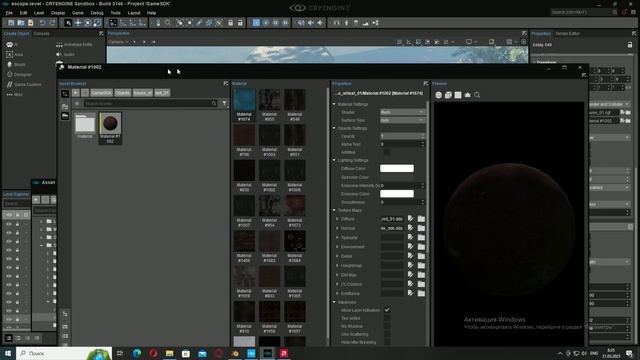Screen dimensions: 640x360
Task: Enable the Use Scattering checkbox
Action: pos(387,334)
